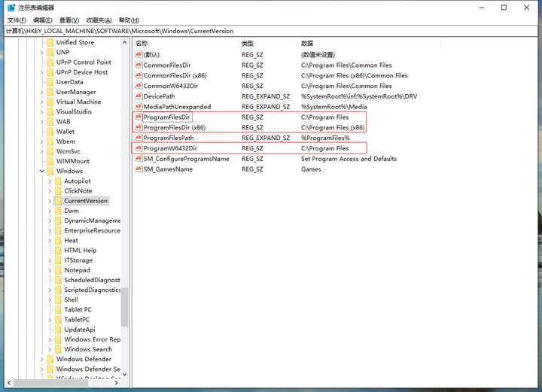Click the string icon of ProgramFilesPath
The width and height of the screenshot is (542, 392).
pos(139,138)
